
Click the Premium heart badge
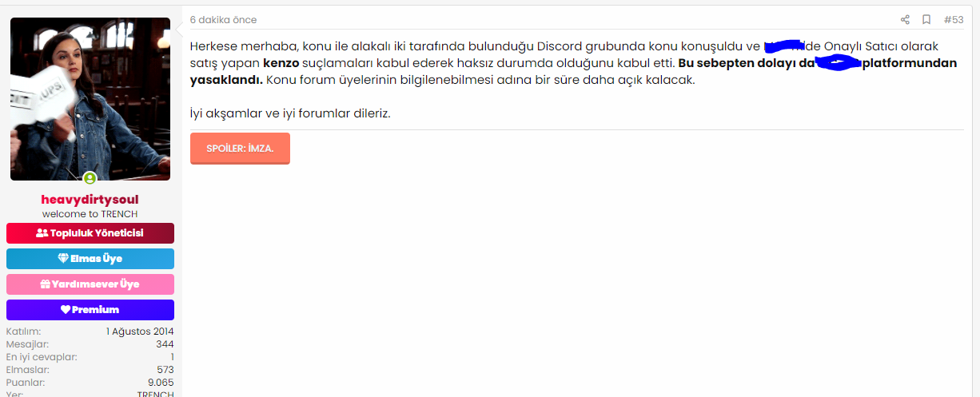coord(90,310)
